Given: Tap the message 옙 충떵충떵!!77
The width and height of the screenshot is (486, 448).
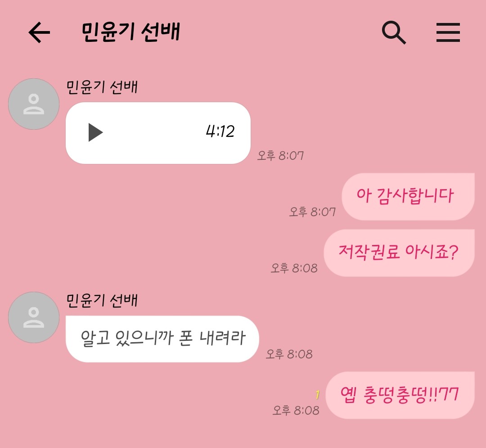Looking at the screenshot, I should point(400,395).
